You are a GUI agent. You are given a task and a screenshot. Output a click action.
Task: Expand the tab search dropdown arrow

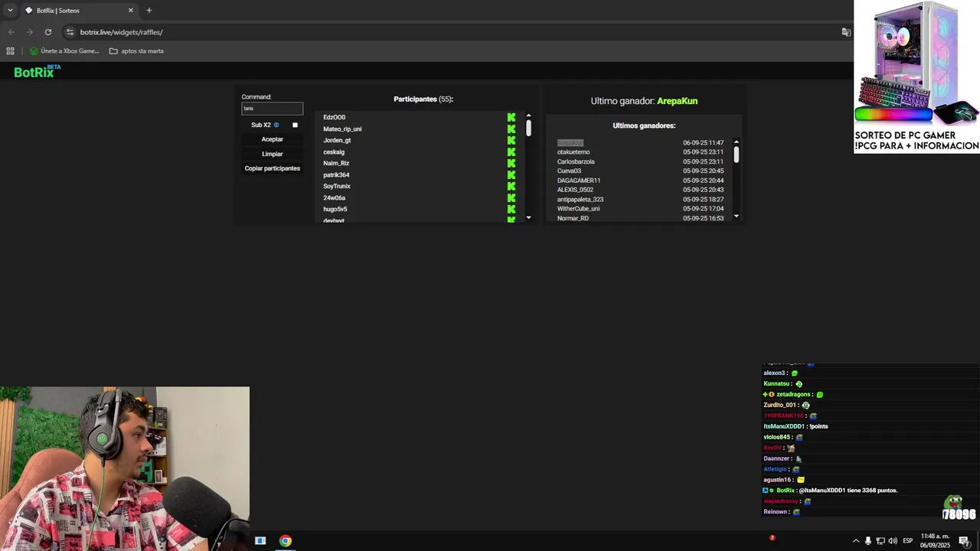[x=10, y=11]
